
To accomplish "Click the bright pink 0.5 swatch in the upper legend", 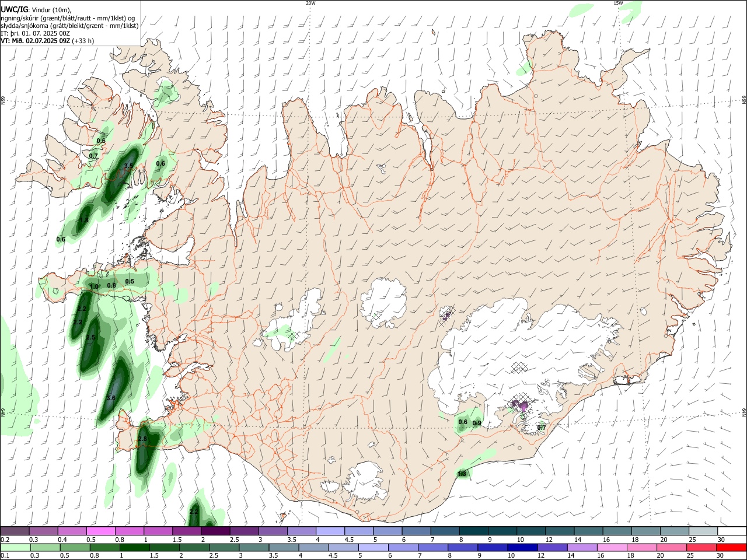I will tap(100, 531).
